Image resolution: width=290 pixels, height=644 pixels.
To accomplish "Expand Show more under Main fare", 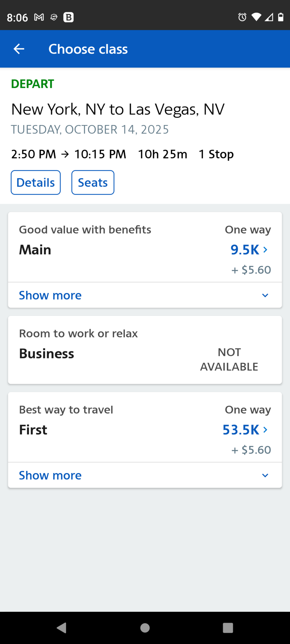I will [x=145, y=295].
